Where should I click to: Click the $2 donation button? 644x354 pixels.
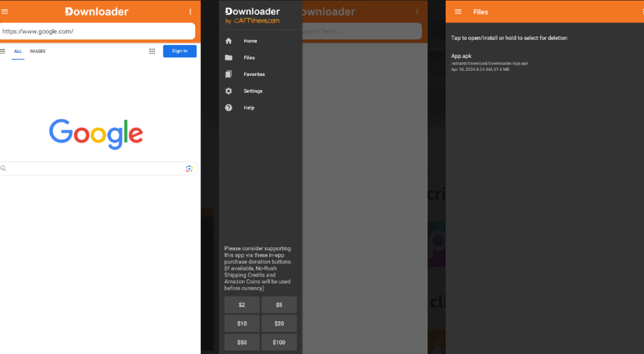(242, 304)
